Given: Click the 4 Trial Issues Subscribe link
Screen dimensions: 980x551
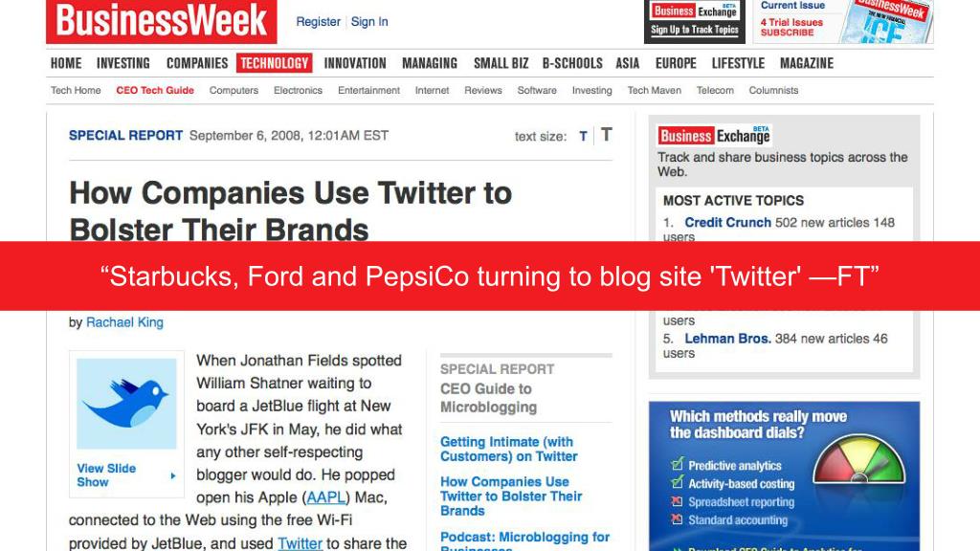Looking at the screenshot, I should [791, 27].
